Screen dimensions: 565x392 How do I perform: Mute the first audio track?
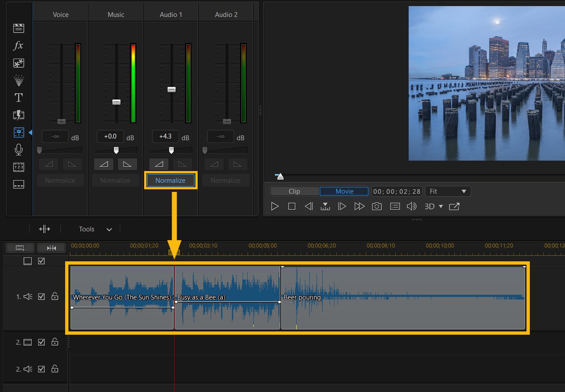pyautogui.click(x=27, y=296)
